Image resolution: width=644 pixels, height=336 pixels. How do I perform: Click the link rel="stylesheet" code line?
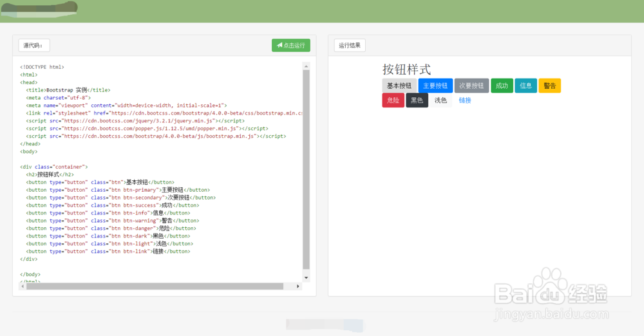click(x=164, y=113)
